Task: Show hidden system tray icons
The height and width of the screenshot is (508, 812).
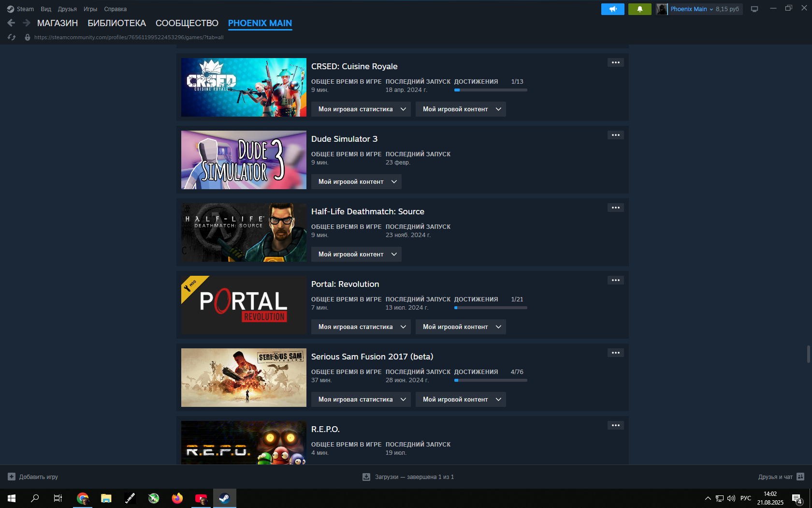Action: (708, 498)
